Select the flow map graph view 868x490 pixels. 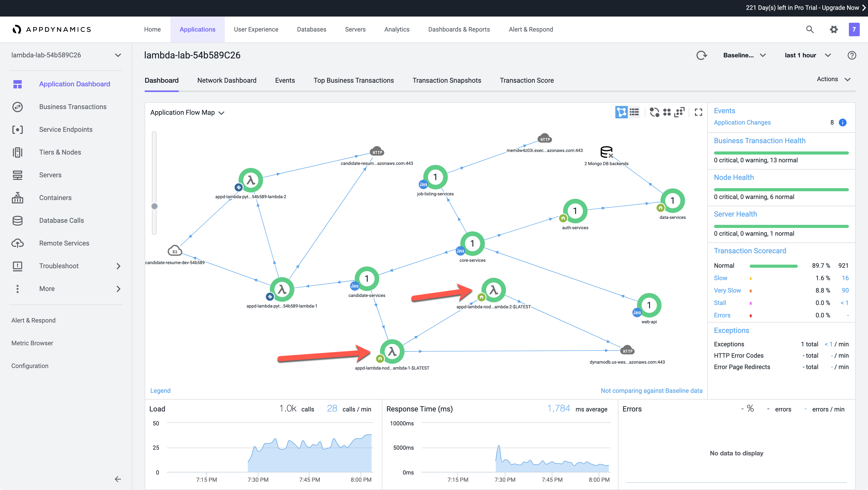pyautogui.click(x=621, y=112)
